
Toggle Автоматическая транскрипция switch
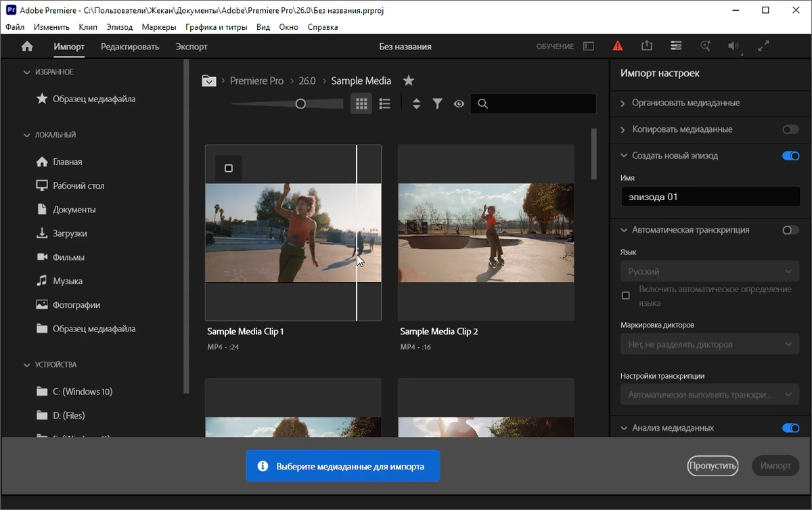tap(790, 230)
